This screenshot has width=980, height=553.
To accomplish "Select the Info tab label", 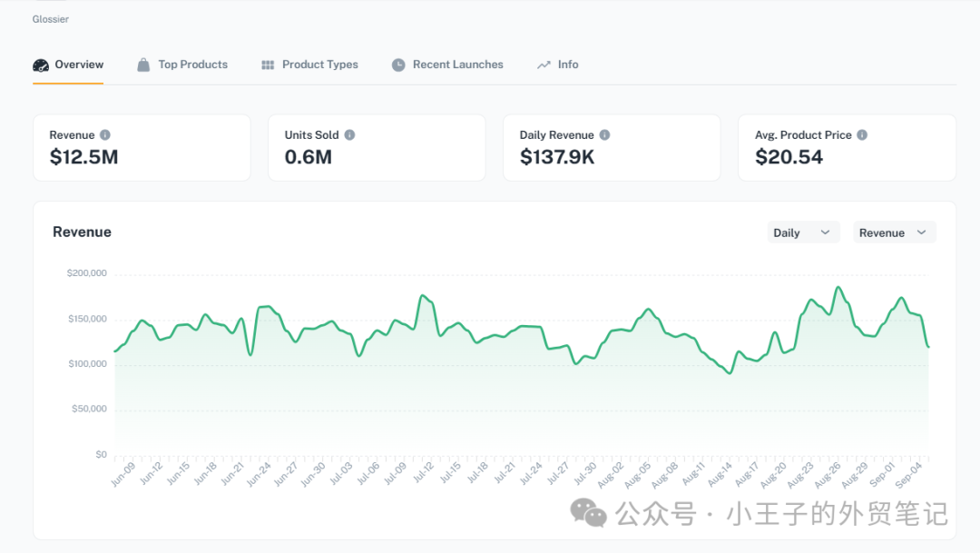I will click(x=568, y=65).
